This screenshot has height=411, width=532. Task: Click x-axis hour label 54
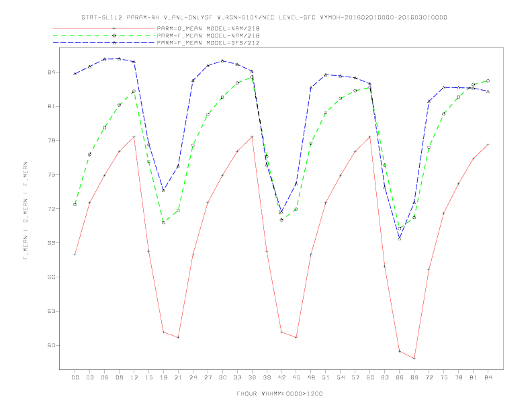(341, 377)
